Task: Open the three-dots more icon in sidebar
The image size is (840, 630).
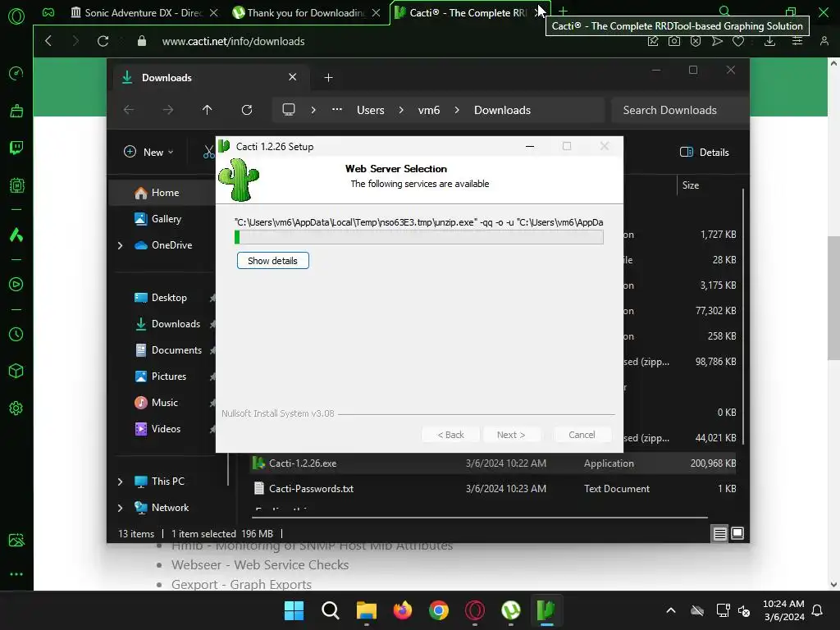Action: pos(16,573)
